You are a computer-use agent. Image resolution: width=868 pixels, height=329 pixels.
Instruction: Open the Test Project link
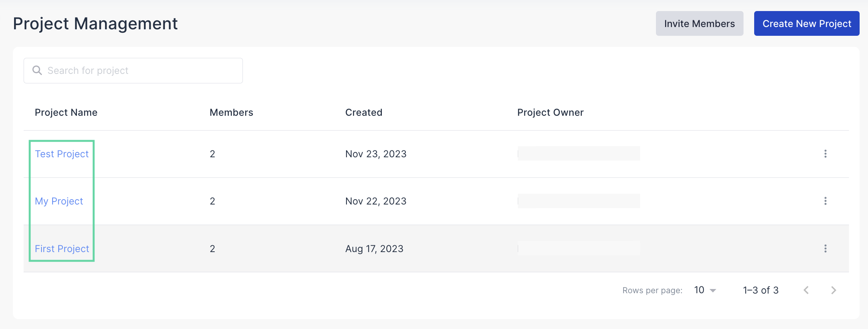(62, 154)
